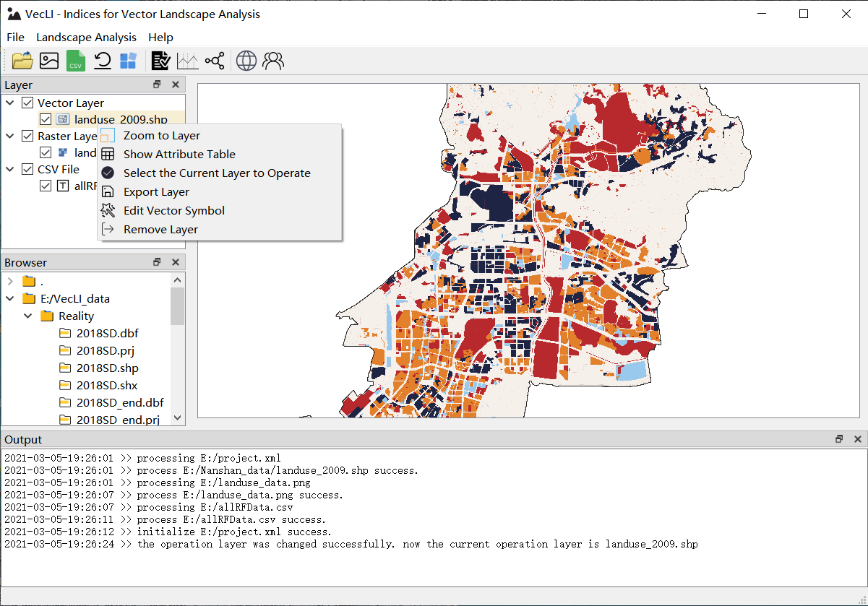Click the line chart toolbar icon

coord(187,61)
